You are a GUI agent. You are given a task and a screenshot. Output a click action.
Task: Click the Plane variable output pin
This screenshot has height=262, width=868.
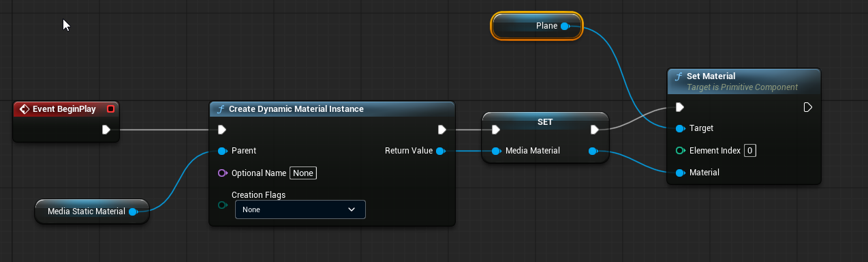pos(565,26)
